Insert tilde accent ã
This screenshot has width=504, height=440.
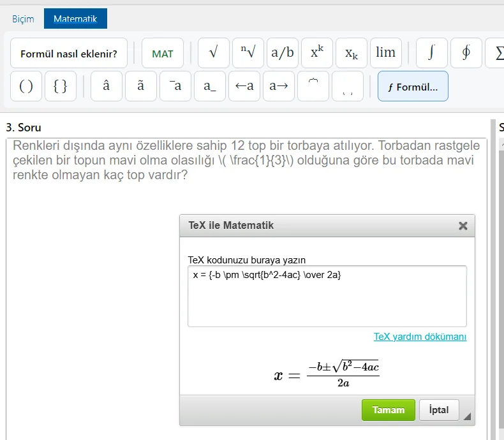pyautogui.click(x=141, y=86)
